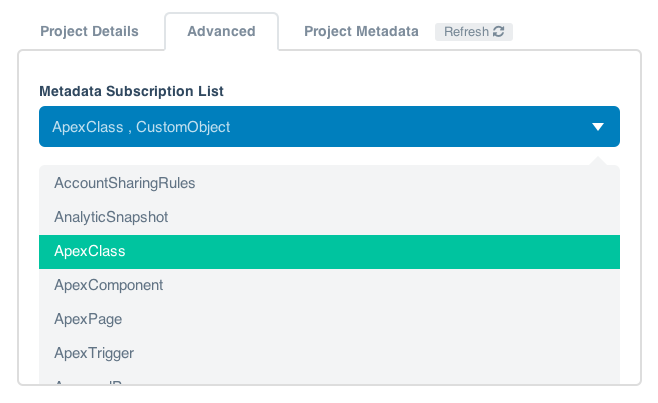658x403 pixels.
Task: Select the ApexPage option
Action: tap(88, 319)
